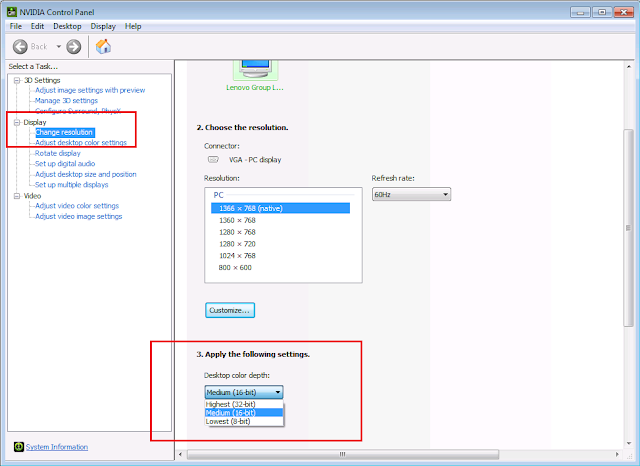This screenshot has width=640, height=466.
Task: Open the Back history dropdown arrow
Action: pos(59,47)
